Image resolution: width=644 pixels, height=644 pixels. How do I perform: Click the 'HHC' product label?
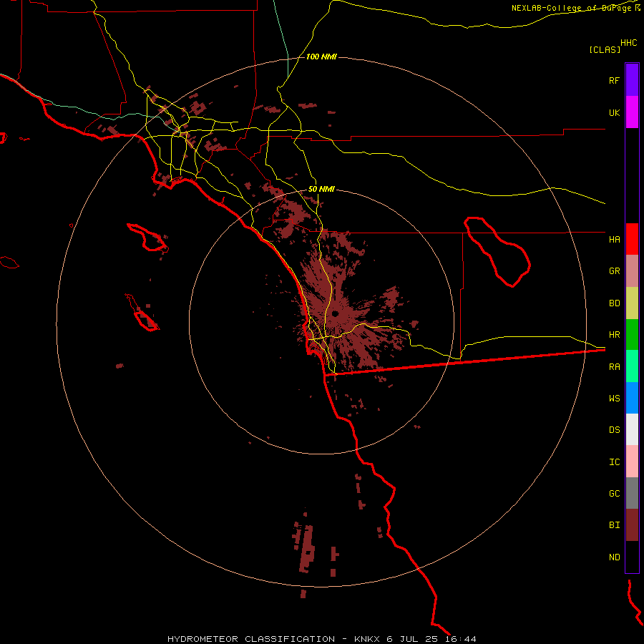(x=628, y=43)
